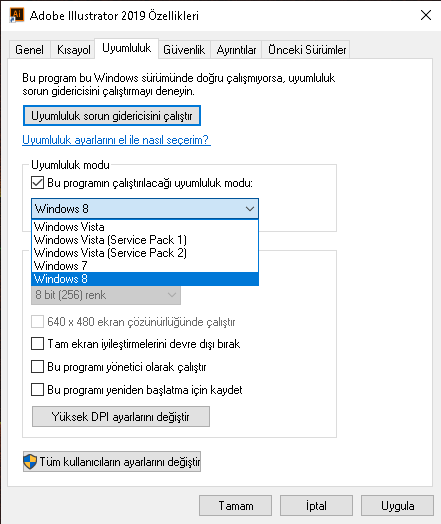Screen dimensions: 441x524
Task: Check Bu programı yönetici olarak çalıştır
Action: 37,367
